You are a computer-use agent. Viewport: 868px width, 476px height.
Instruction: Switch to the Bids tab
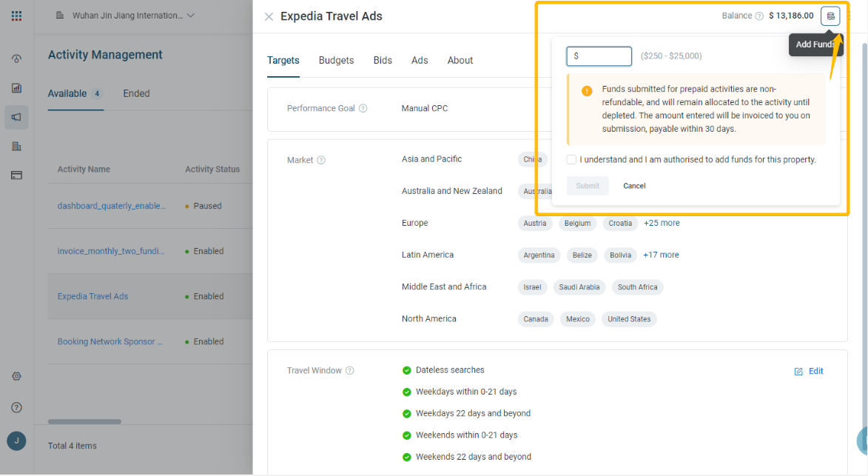pos(383,60)
